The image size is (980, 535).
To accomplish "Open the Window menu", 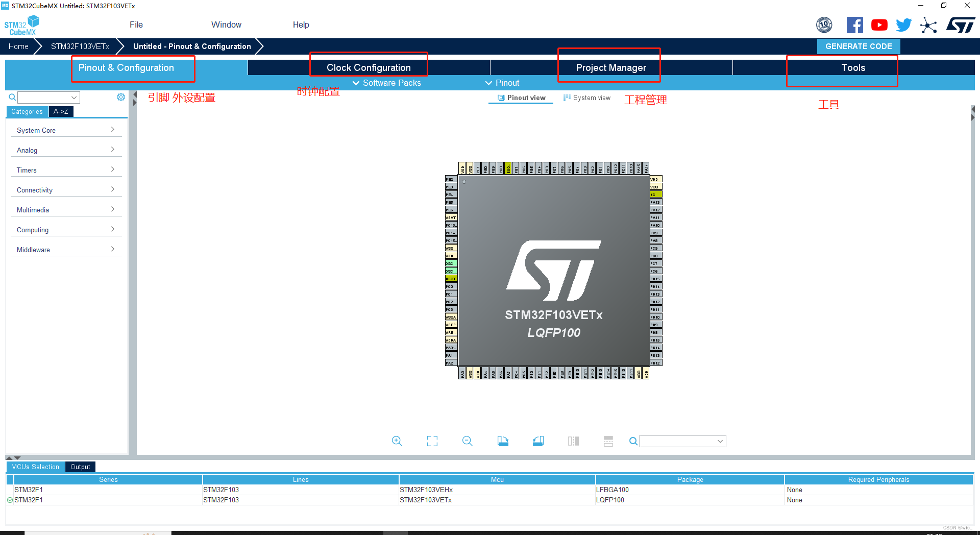I will 226,25.
